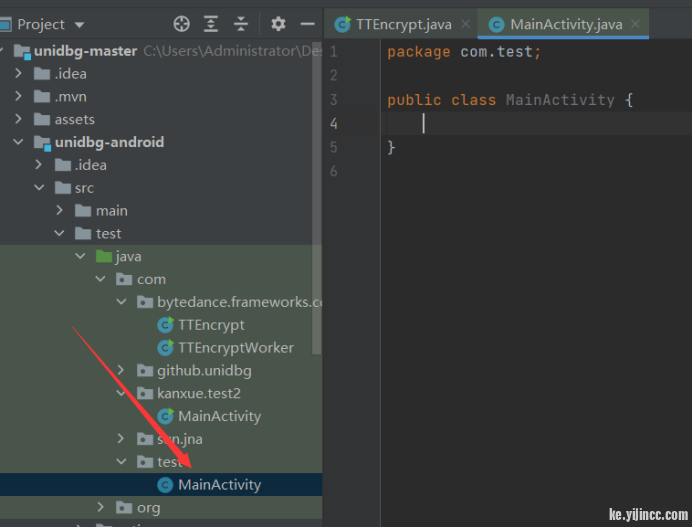Expand the main folder
Screen dimensions: 693x527
[x=60, y=210]
